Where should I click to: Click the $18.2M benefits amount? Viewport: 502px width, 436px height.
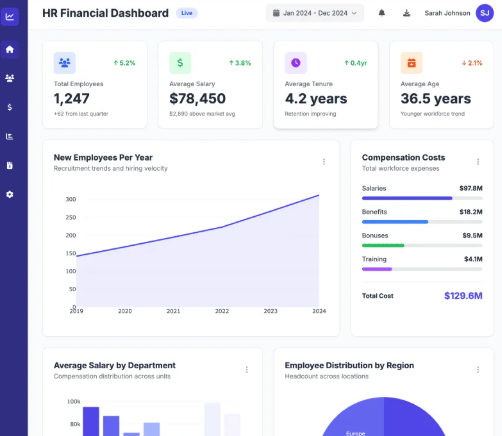coord(471,212)
